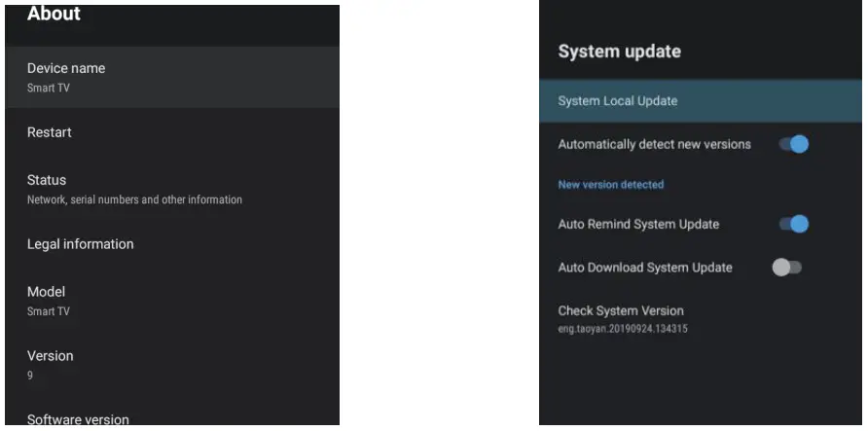Select the Model entry
Screen dimensions: 868x431
coord(46,292)
